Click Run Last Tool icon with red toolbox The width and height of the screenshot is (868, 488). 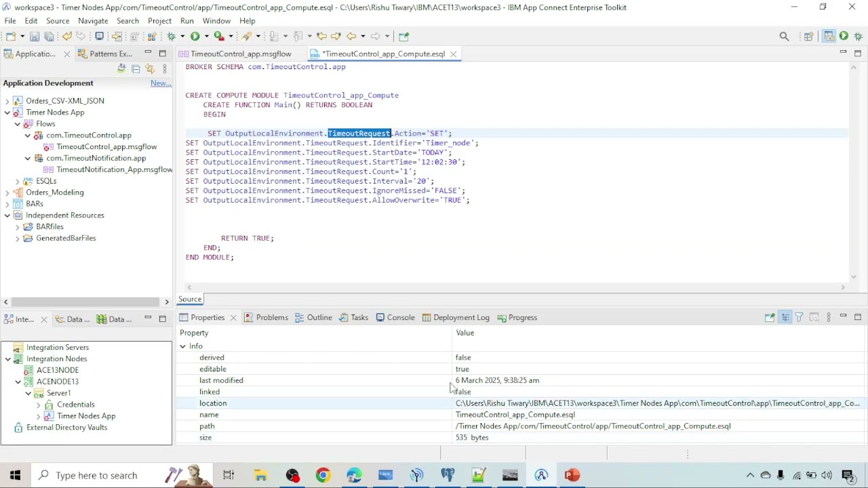(x=219, y=36)
